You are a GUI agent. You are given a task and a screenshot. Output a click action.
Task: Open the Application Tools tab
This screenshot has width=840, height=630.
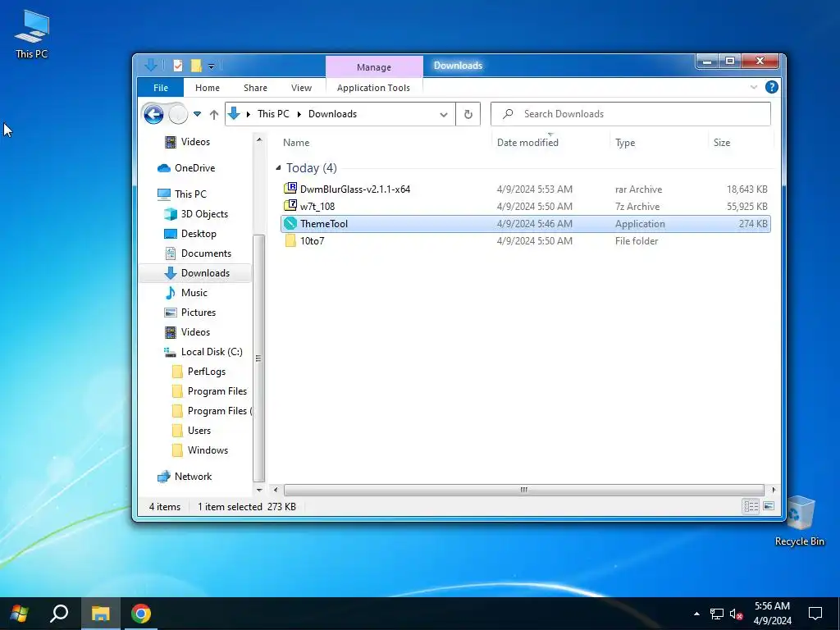373,88
